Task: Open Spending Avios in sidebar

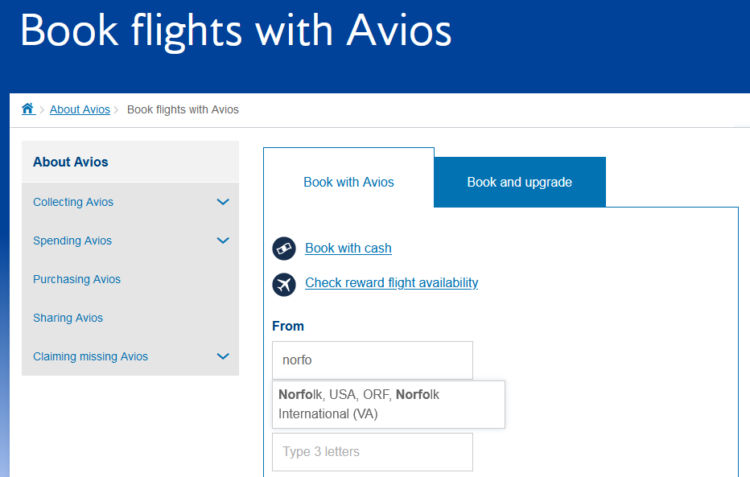Action: 72,241
